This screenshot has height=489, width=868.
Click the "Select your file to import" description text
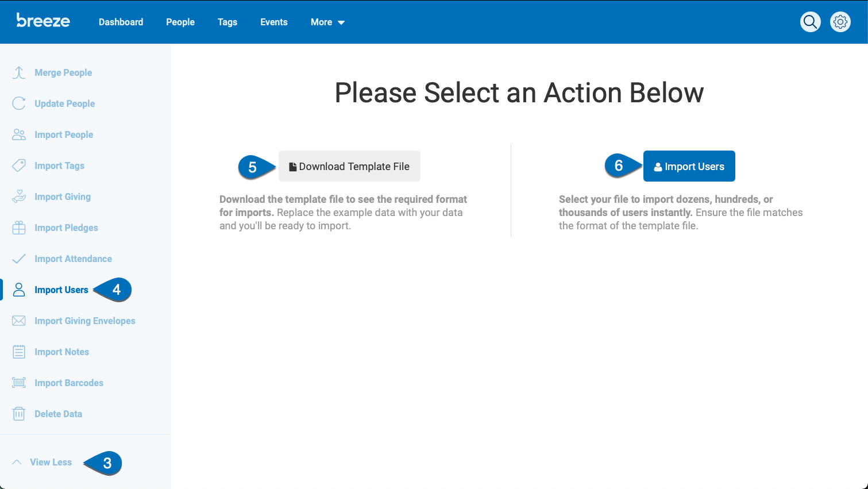[681, 212]
